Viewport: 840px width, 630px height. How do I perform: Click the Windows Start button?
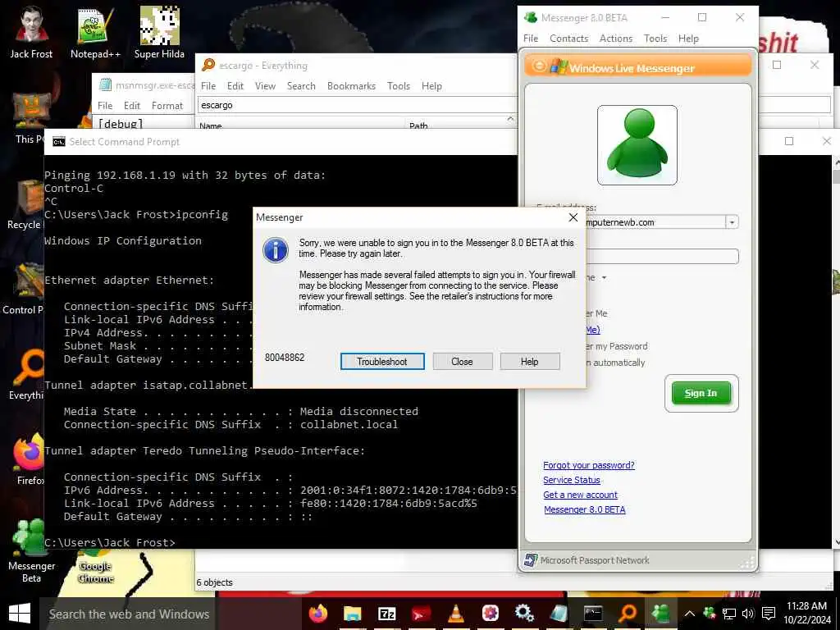20,614
